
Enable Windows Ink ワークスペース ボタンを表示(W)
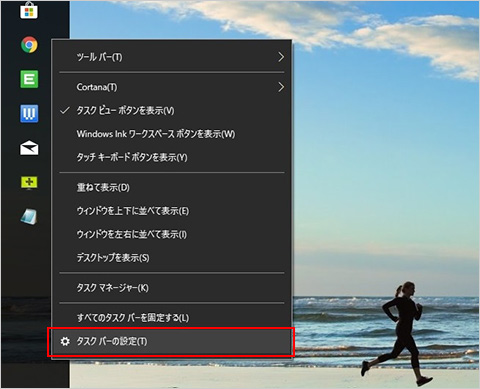coord(172,134)
